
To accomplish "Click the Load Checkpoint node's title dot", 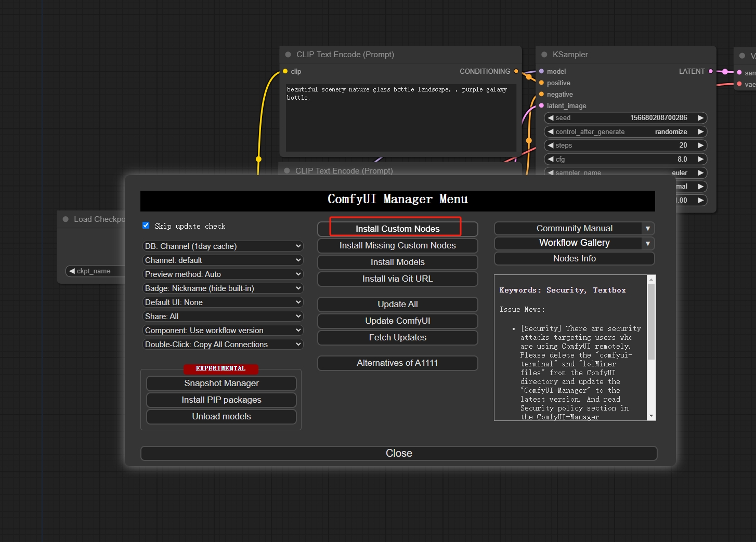I will tap(66, 219).
